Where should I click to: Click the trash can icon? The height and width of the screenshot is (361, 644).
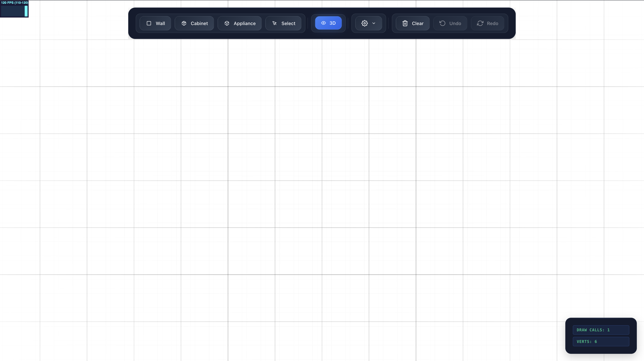point(405,23)
